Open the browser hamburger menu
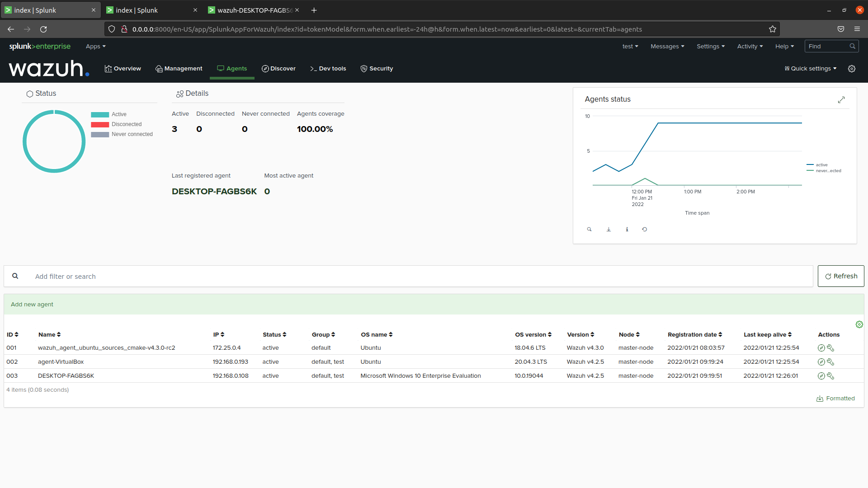 (x=857, y=29)
